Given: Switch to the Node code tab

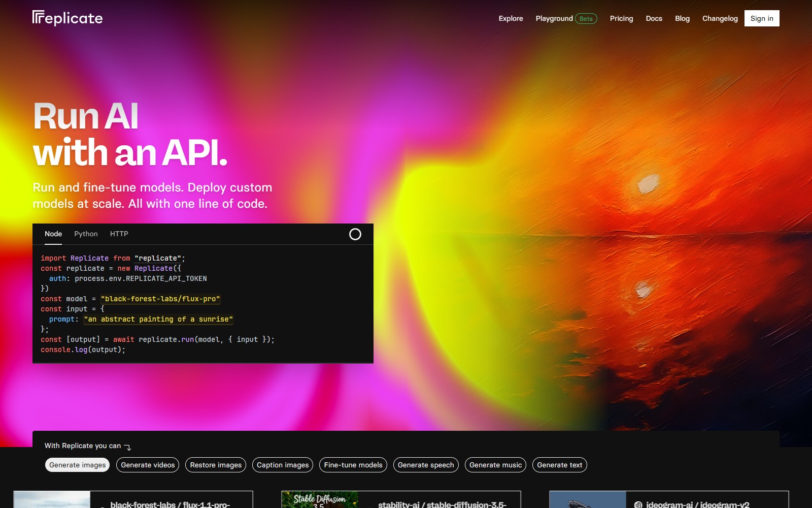Looking at the screenshot, I should point(53,234).
